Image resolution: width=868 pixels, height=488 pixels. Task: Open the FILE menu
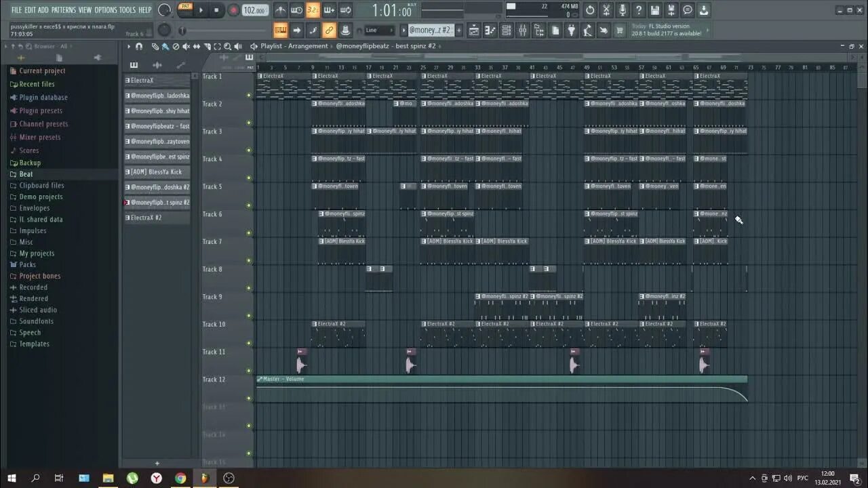click(16, 10)
